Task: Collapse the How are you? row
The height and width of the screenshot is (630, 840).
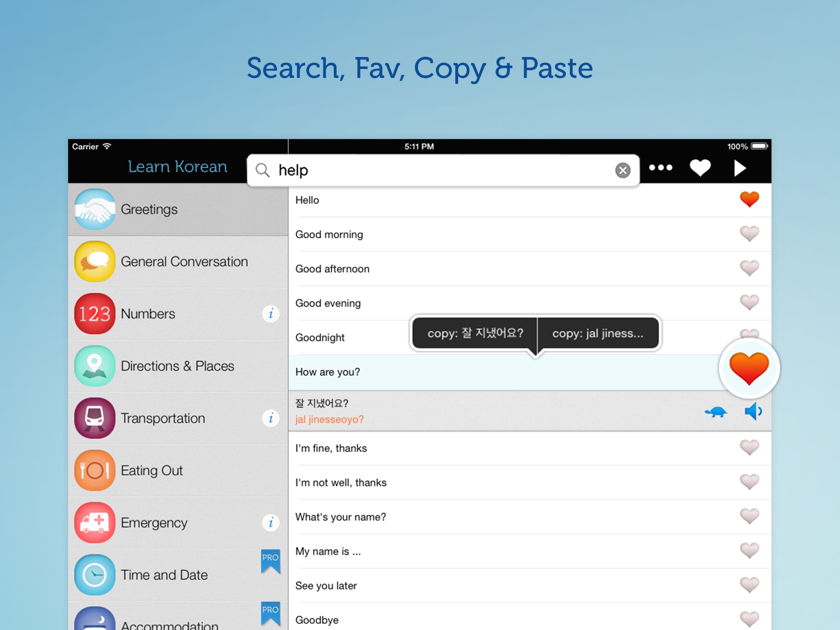Action: click(x=504, y=372)
